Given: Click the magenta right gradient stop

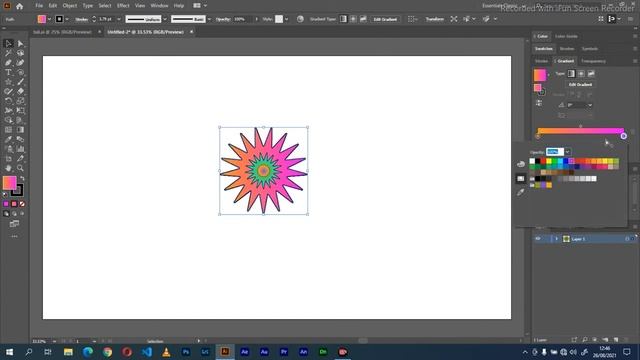Looking at the screenshot, I should 623,136.
